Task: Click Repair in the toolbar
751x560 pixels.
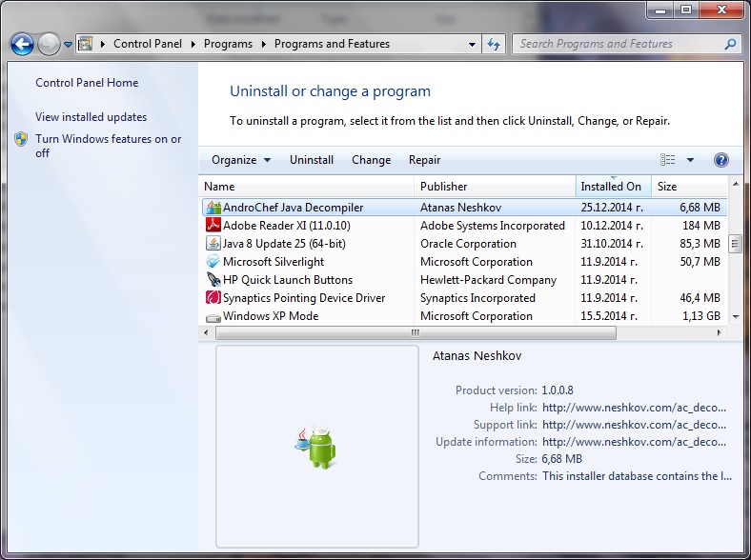Action: click(424, 160)
